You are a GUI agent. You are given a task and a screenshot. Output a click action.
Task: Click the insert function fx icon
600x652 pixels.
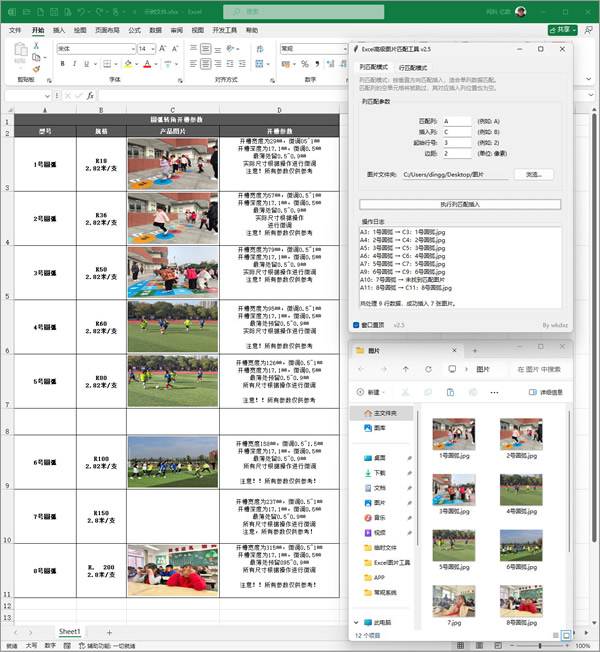coord(90,96)
